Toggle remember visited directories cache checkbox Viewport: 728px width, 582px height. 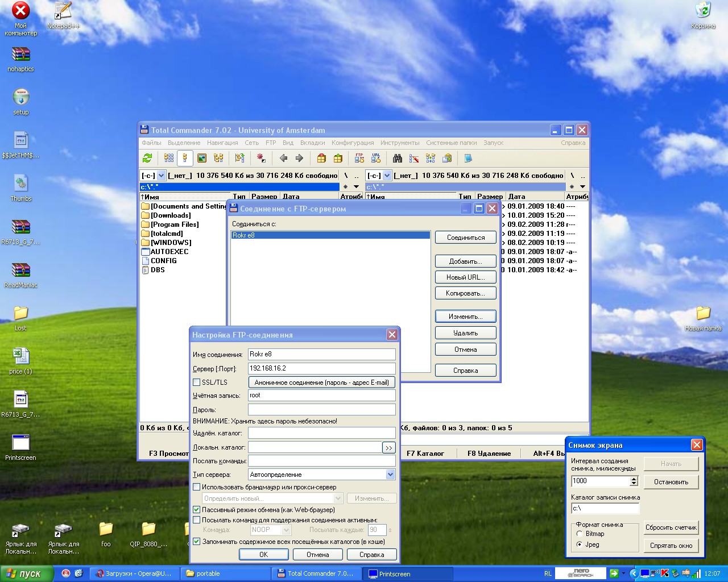197,542
